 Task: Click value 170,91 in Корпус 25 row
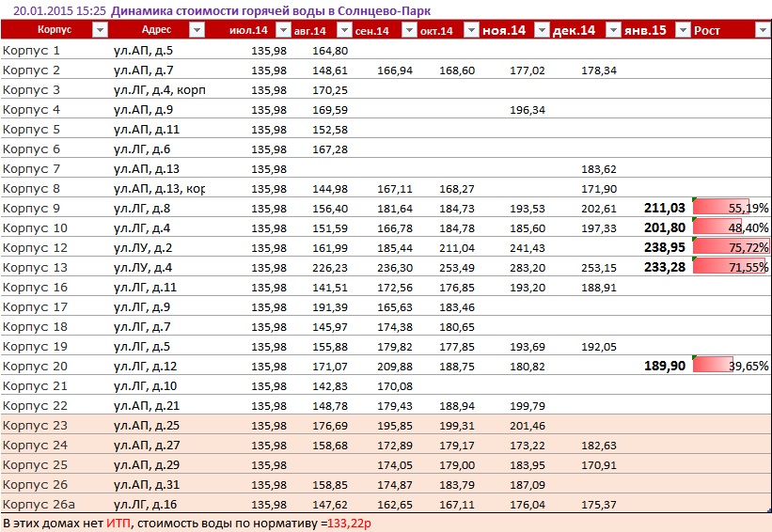point(599,464)
